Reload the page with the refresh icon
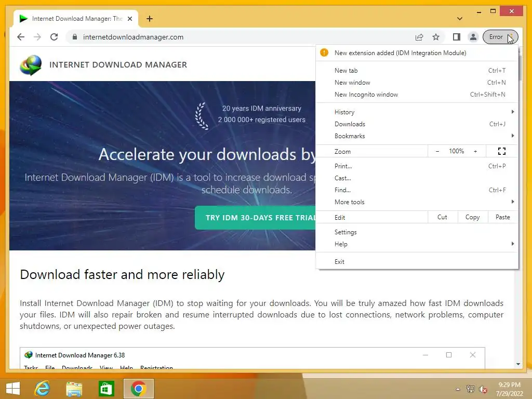 pos(54,37)
